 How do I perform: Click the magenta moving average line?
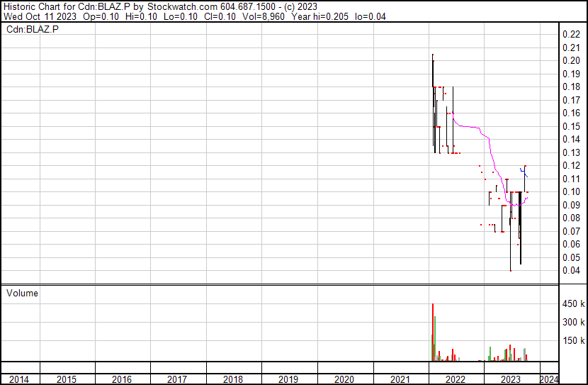coord(471,127)
